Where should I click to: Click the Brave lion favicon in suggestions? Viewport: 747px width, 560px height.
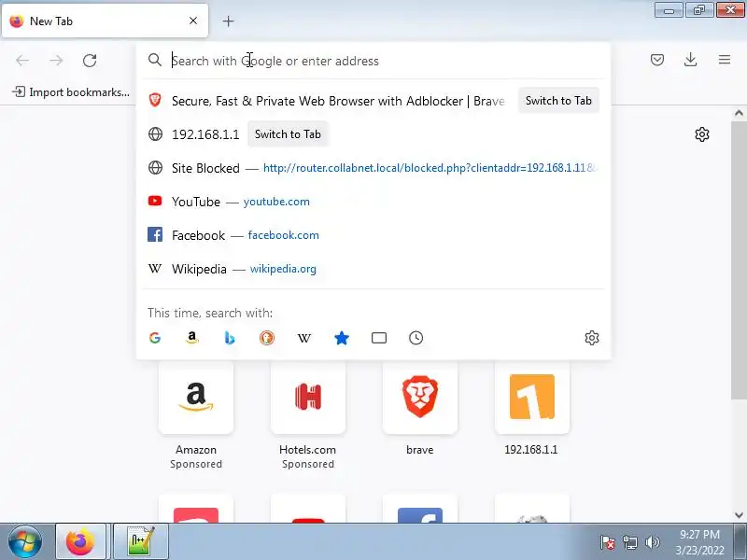155,100
